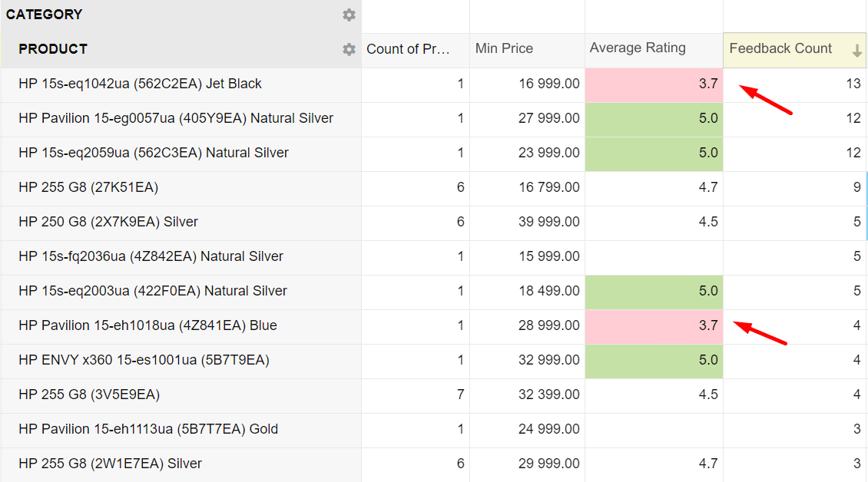Toggle sort arrow on Feedback Count column

[856, 51]
